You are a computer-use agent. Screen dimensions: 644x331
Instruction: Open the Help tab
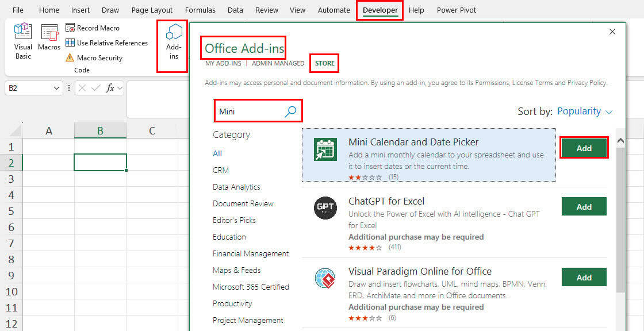(x=416, y=10)
